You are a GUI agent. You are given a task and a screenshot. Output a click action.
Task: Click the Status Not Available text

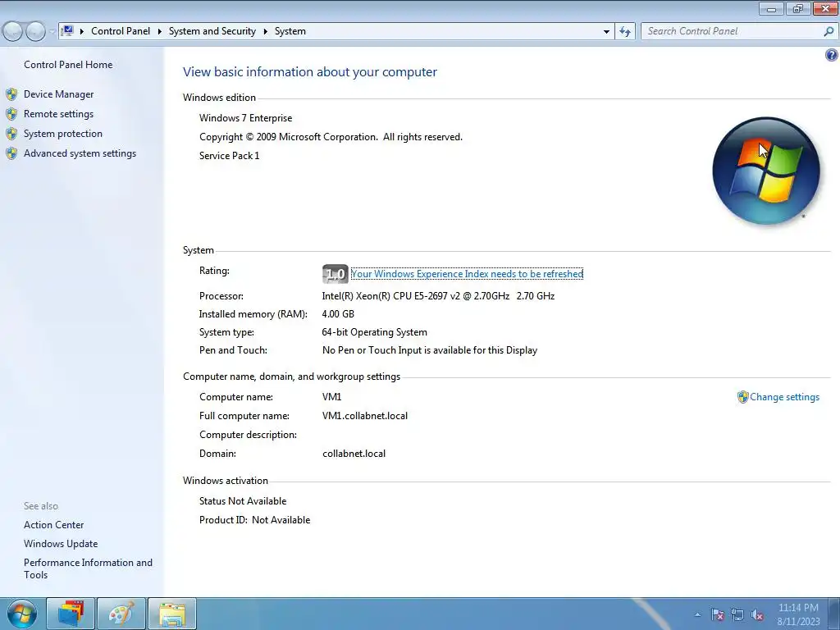[243, 501]
